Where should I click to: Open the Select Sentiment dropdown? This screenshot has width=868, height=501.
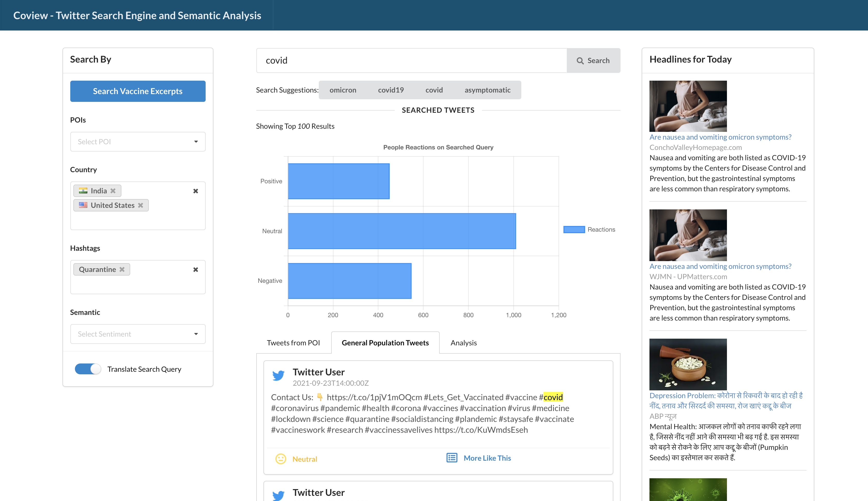(137, 334)
